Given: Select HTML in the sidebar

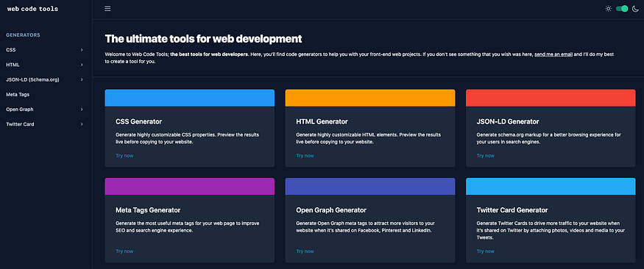Looking at the screenshot, I should [13, 65].
